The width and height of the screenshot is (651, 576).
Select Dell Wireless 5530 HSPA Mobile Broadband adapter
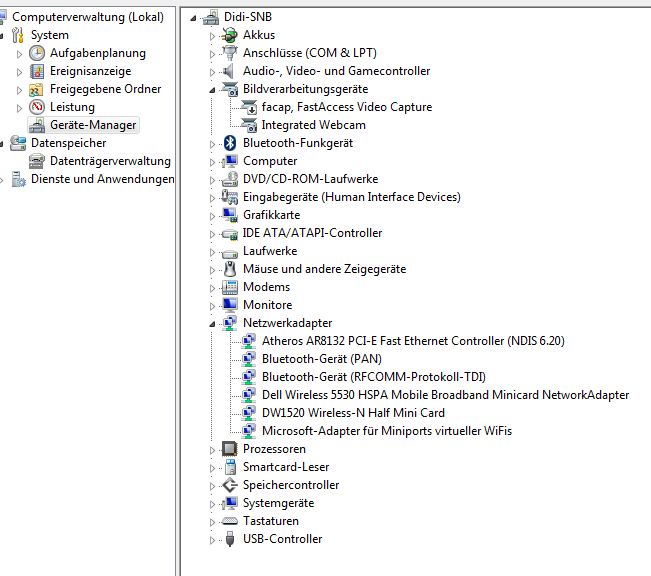coord(445,395)
